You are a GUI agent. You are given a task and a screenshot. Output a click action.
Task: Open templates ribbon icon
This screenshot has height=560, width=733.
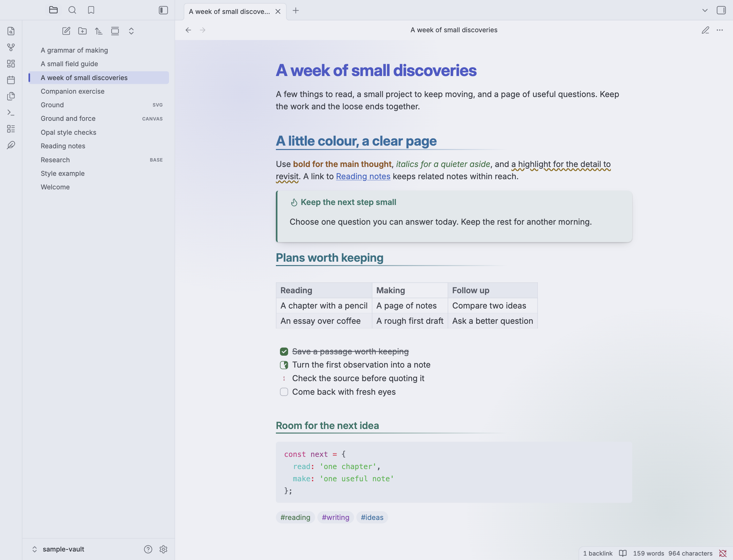(11, 96)
